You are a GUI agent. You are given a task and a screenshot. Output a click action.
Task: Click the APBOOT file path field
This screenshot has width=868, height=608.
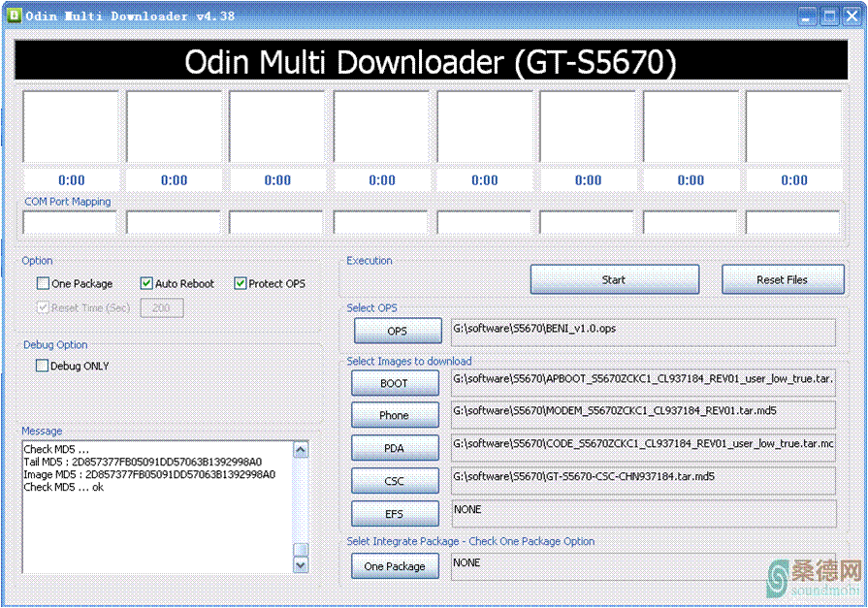click(643, 383)
